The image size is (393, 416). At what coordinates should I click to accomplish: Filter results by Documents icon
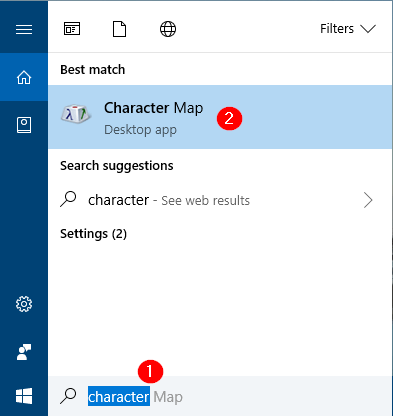coord(119,29)
